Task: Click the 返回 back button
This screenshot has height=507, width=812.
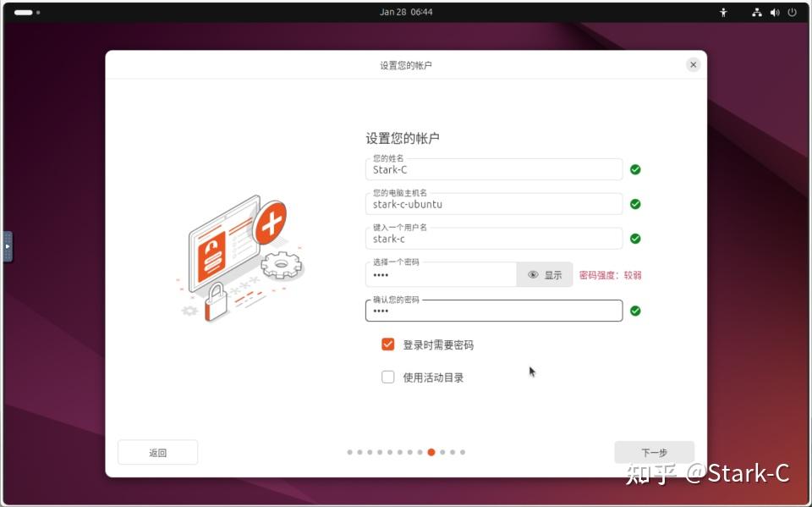Action: [158, 453]
